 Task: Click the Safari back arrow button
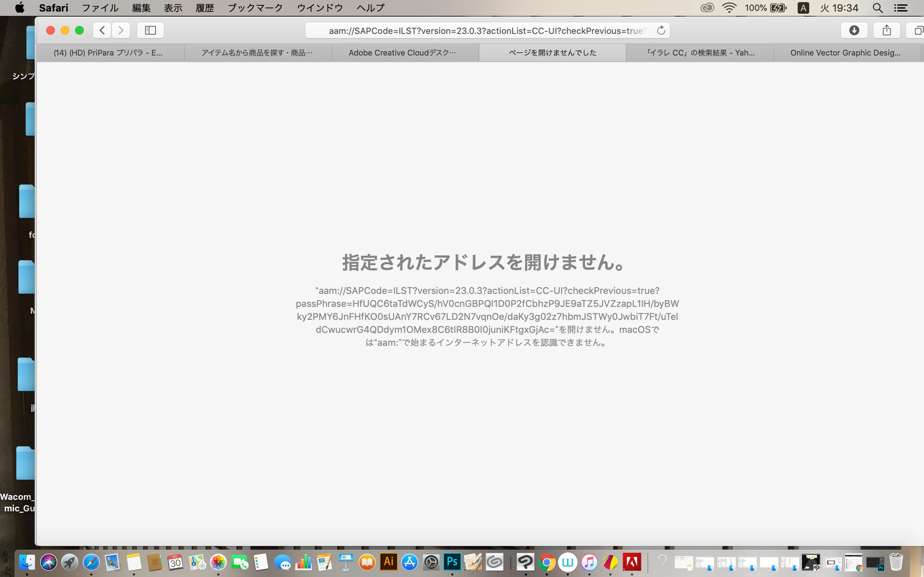point(102,30)
